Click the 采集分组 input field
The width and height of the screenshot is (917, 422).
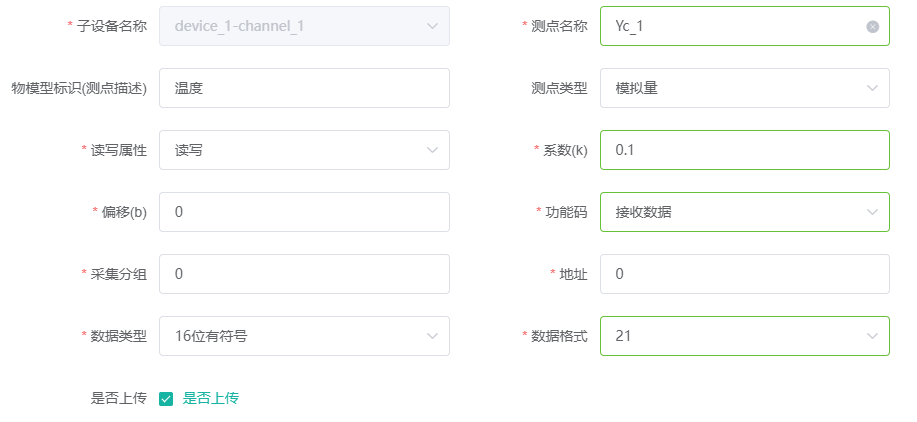[304, 274]
